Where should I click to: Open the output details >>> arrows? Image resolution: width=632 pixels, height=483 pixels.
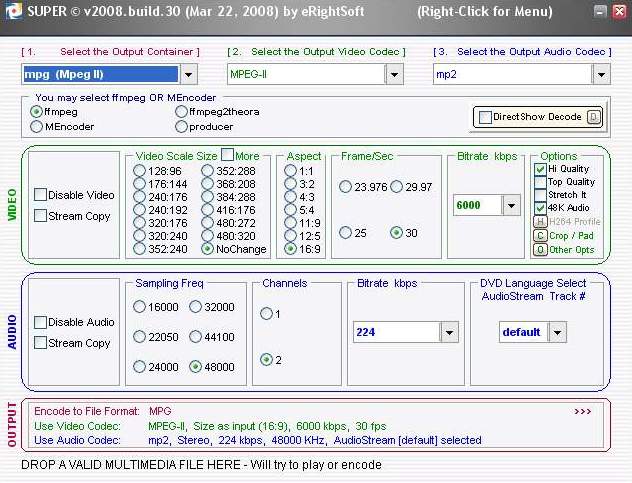(582, 412)
